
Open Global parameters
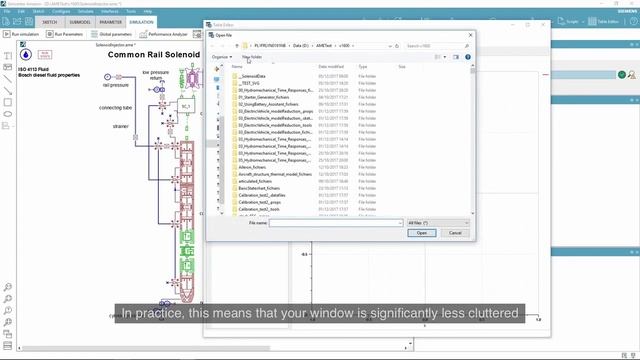pyautogui.click(x=111, y=34)
